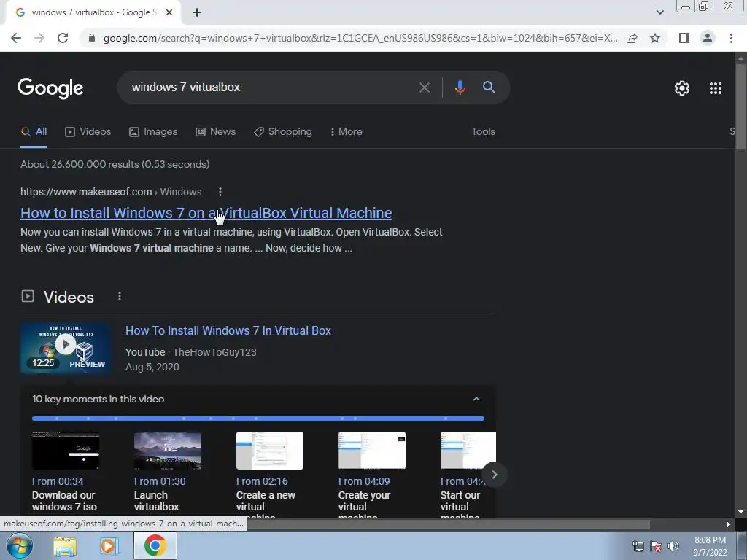Open File Explorer from the taskbar
The width and height of the screenshot is (747, 560).
click(65, 545)
